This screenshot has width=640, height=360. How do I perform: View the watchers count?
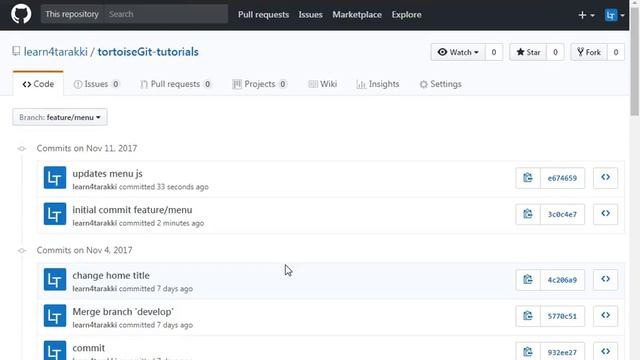[x=494, y=52]
